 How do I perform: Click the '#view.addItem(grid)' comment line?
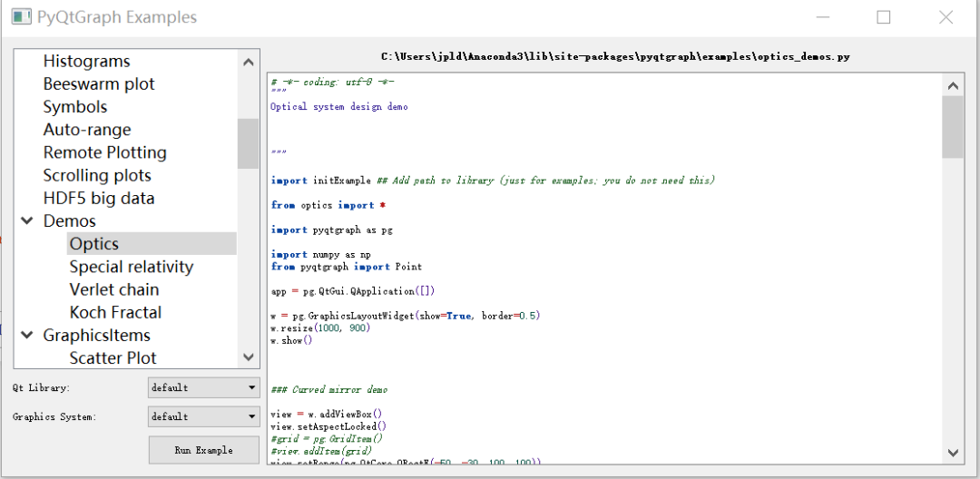pos(320,451)
